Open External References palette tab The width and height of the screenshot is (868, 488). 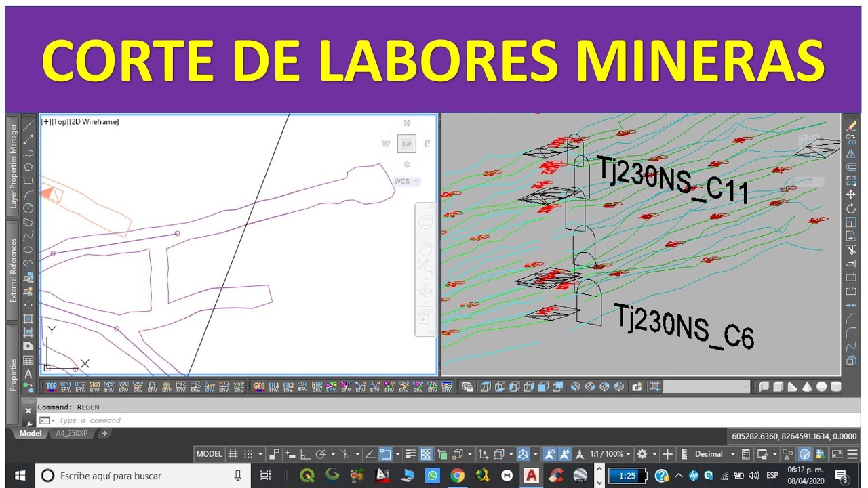pyautogui.click(x=13, y=271)
